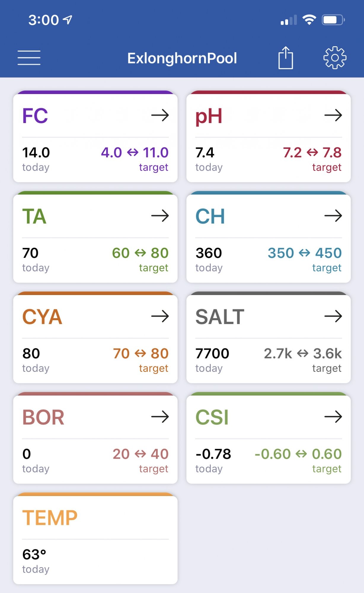This screenshot has width=364, height=593.
Task: Select SALT today value 7700
Action: tap(212, 353)
